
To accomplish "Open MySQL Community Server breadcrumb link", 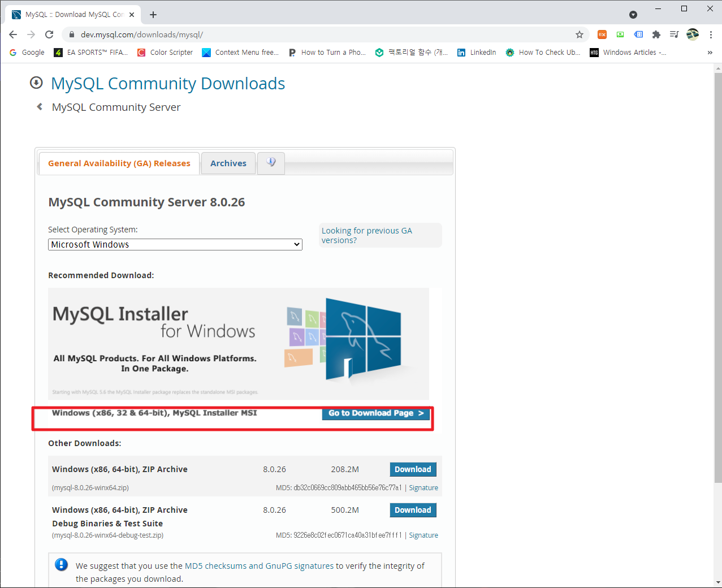I will click(x=116, y=107).
